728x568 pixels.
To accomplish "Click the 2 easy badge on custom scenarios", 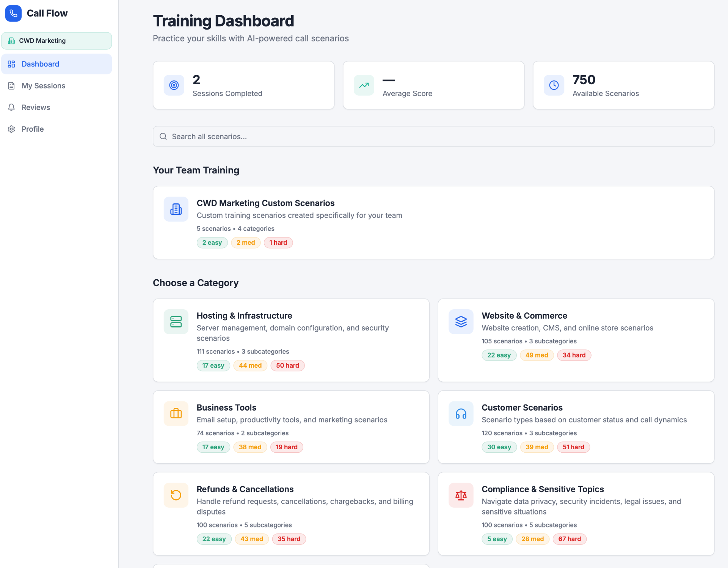I will (x=212, y=243).
